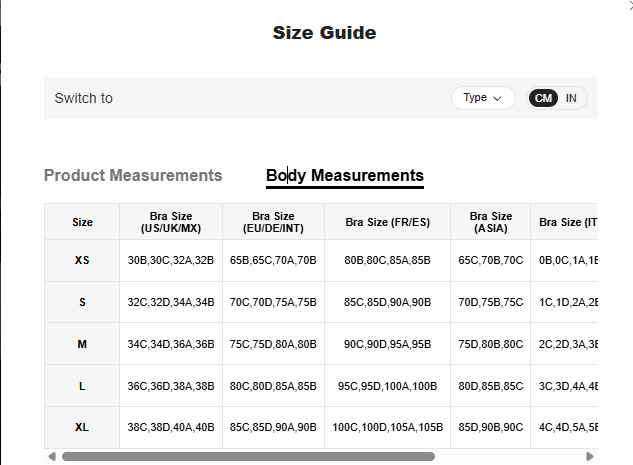Click the 34C,34D,36A,36B cell
633x465 pixels.
[x=171, y=345]
